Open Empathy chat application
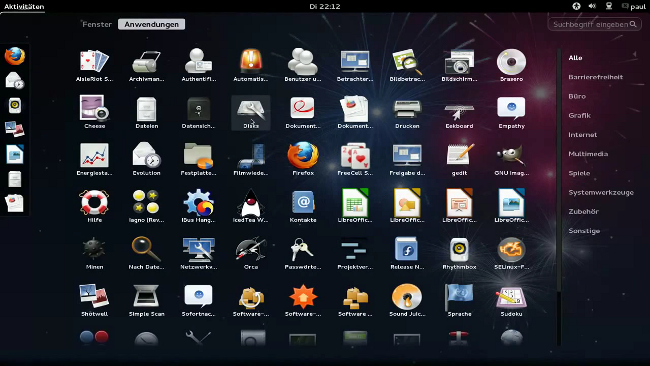This screenshot has width=650, height=366. click(x=511, y=112)
